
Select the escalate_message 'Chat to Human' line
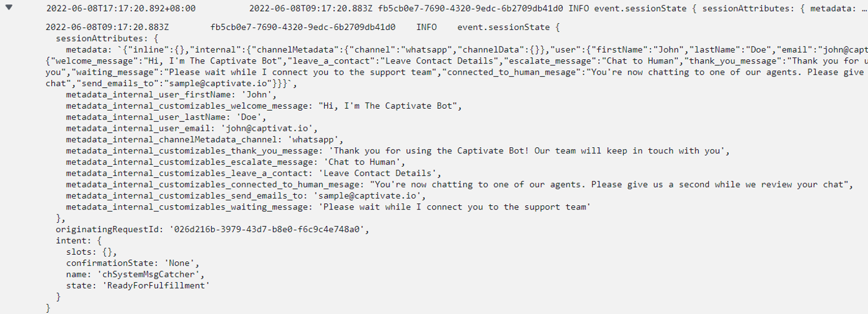pyautogui.click(x=236, y=162)
